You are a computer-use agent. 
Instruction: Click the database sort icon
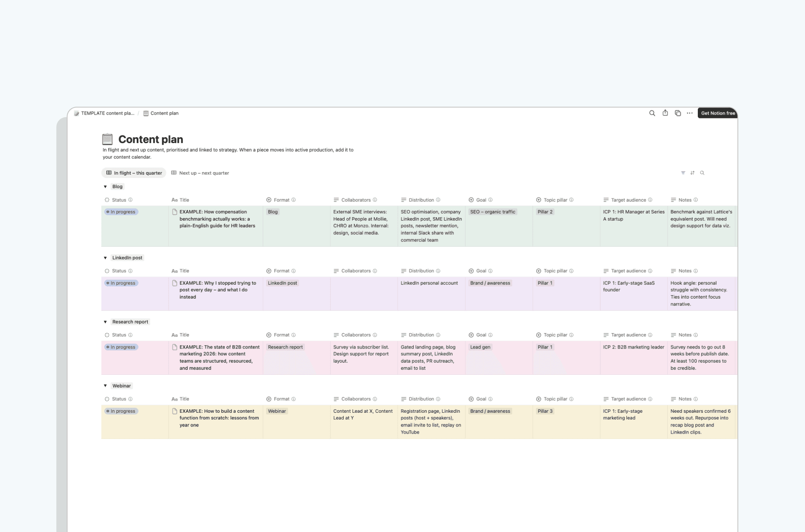click(692, 173)
